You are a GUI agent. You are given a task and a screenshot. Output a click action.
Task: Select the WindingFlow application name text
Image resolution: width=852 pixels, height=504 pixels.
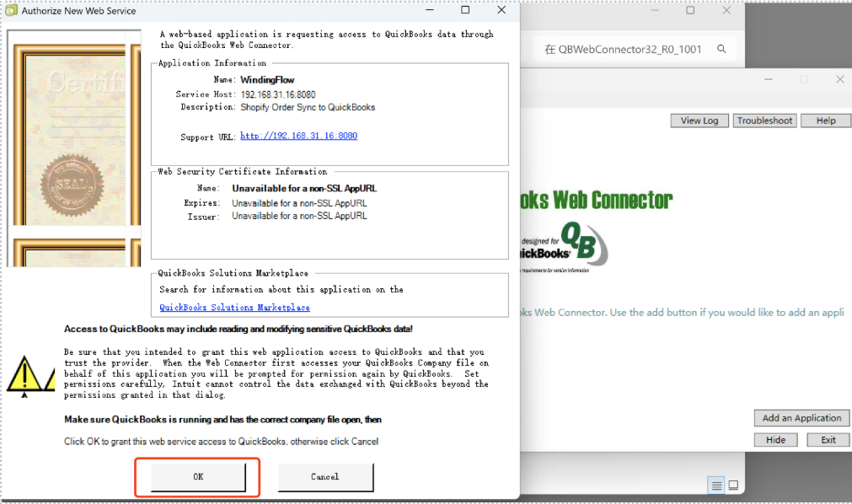click(x=267, y=80)
